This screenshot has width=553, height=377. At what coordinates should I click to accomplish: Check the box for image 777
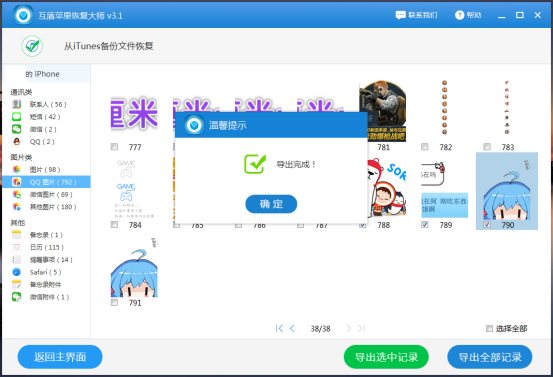pos(114,146)
